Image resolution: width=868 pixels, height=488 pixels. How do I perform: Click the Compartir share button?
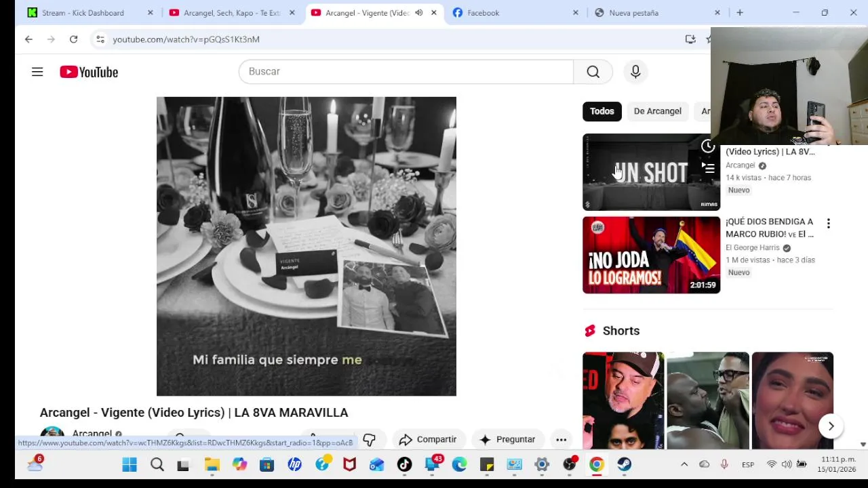click(x=428, y=439)
